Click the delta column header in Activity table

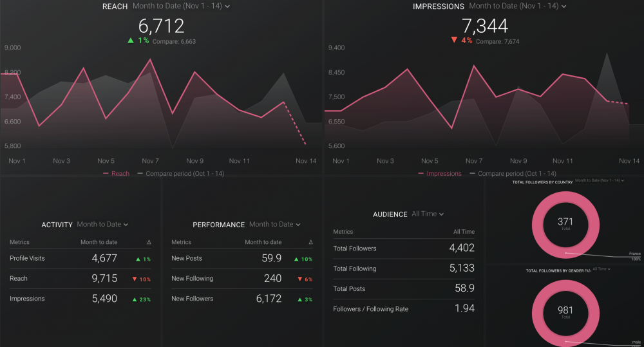(x=149, y=242)
